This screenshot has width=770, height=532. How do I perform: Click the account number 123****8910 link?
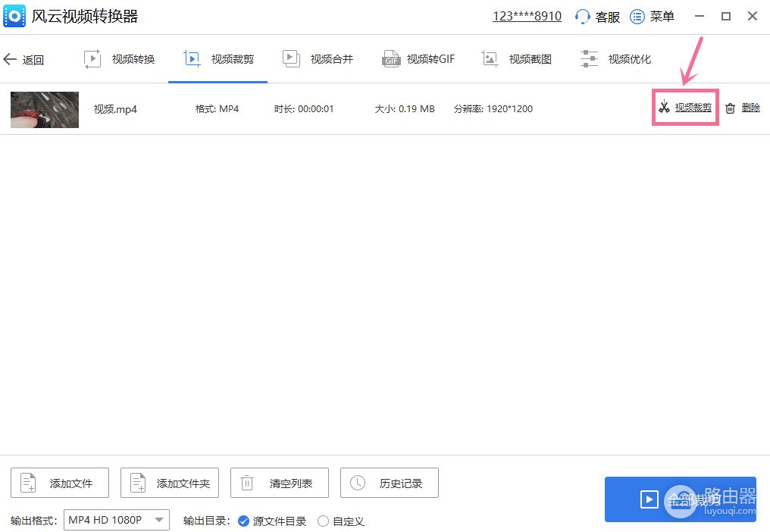[x=527, y=17]
